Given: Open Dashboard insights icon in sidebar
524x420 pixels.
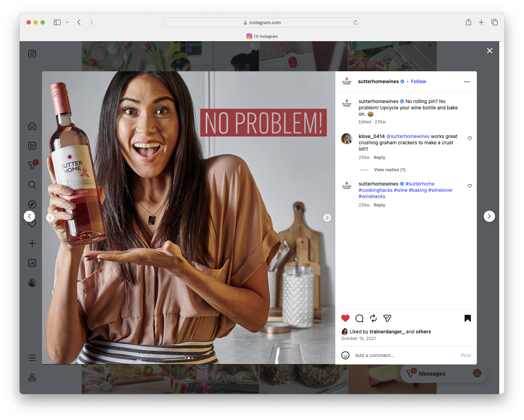Looking at the screenshot, I should (x=32, y=263).
